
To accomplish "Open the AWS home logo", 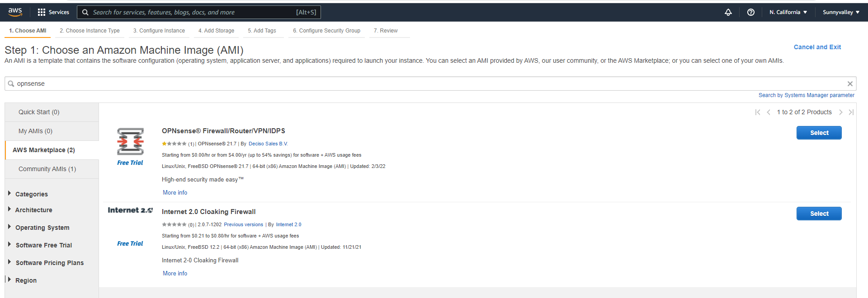I will coord(15,12).
